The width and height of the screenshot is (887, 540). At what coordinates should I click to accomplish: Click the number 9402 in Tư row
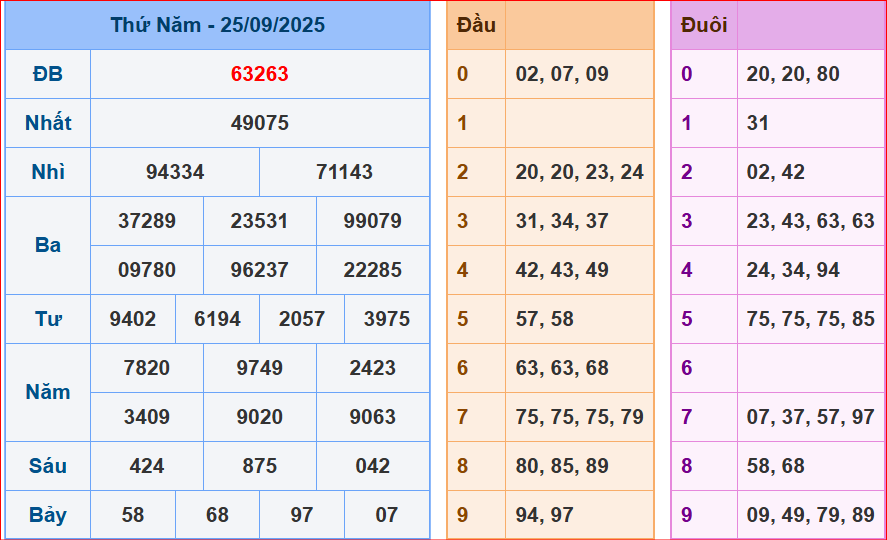point(132,319)
